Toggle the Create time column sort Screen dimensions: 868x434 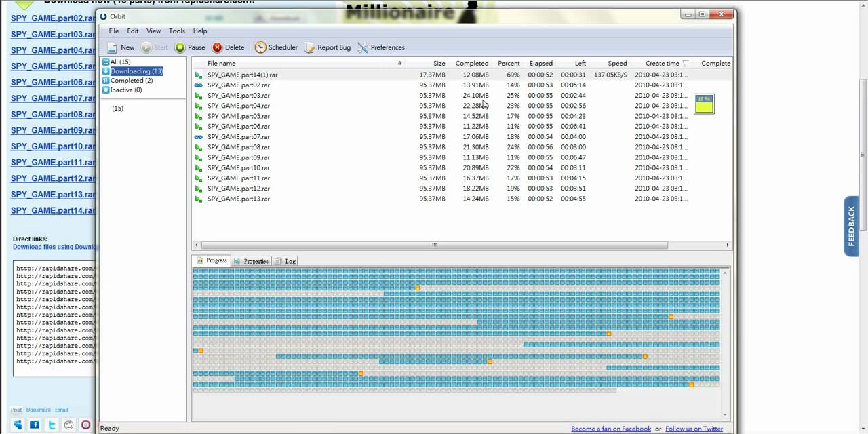663,63
